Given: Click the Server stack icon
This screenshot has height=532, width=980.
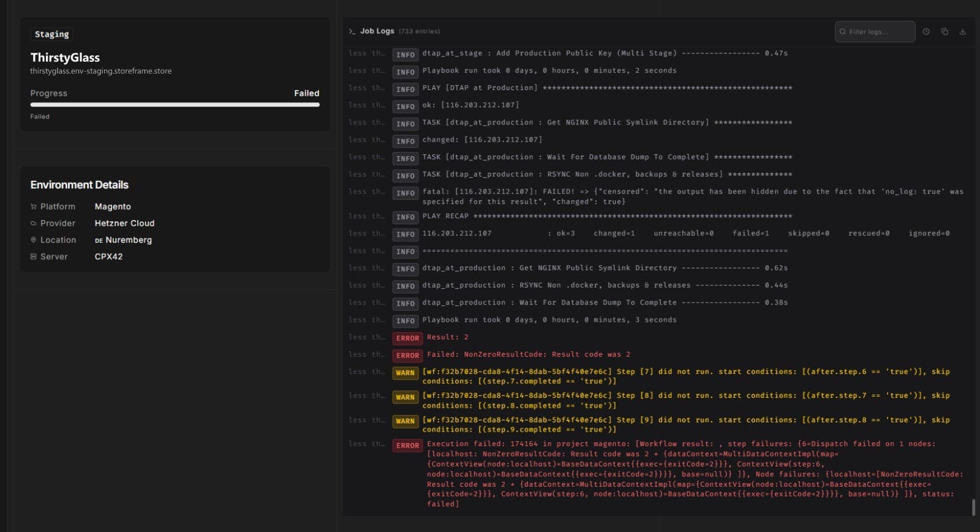Looking at the screenshot, I should click(x=34, y=257).
